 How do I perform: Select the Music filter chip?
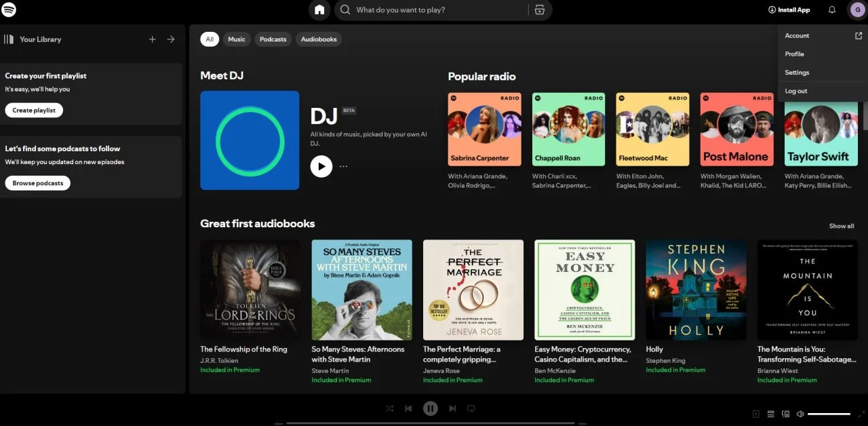[x=237, y=39]
